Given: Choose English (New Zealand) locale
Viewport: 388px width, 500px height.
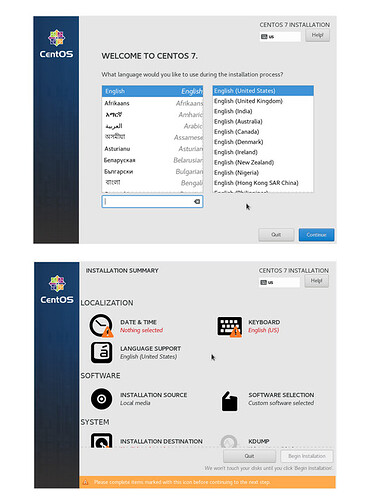Looking at the screenshot, I should pyautogui.click(x=263, y=162).
